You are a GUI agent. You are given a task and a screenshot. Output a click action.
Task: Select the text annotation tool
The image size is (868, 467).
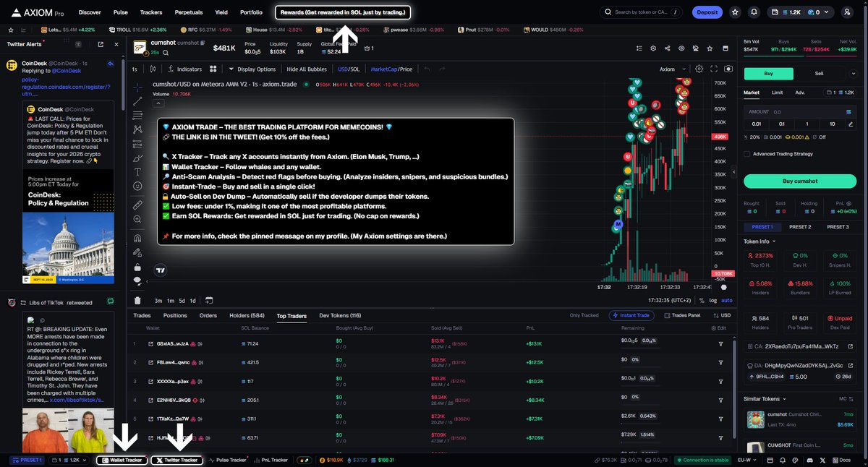[x=137, y=172]
